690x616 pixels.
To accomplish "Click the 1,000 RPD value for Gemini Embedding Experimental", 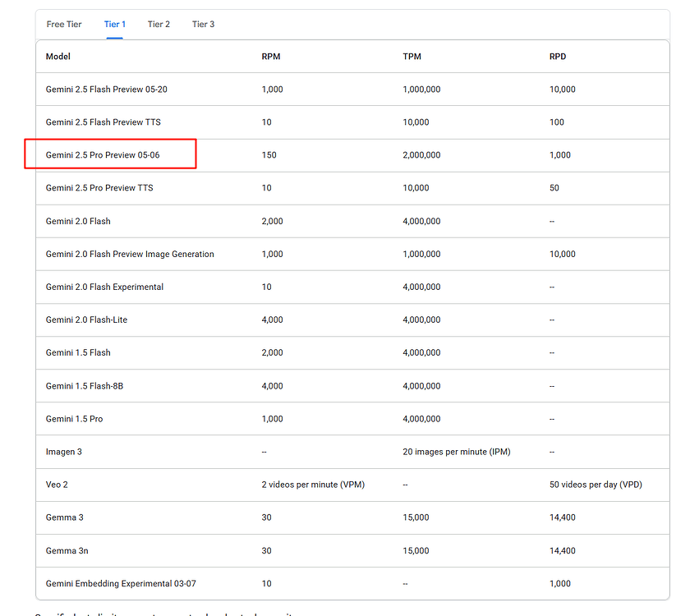I will (559, 583).
